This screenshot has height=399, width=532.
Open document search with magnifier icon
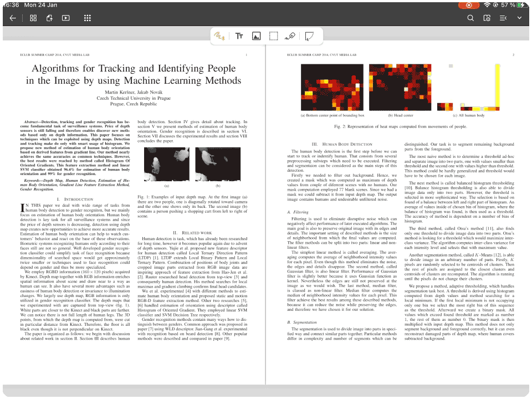pos(470,18)
